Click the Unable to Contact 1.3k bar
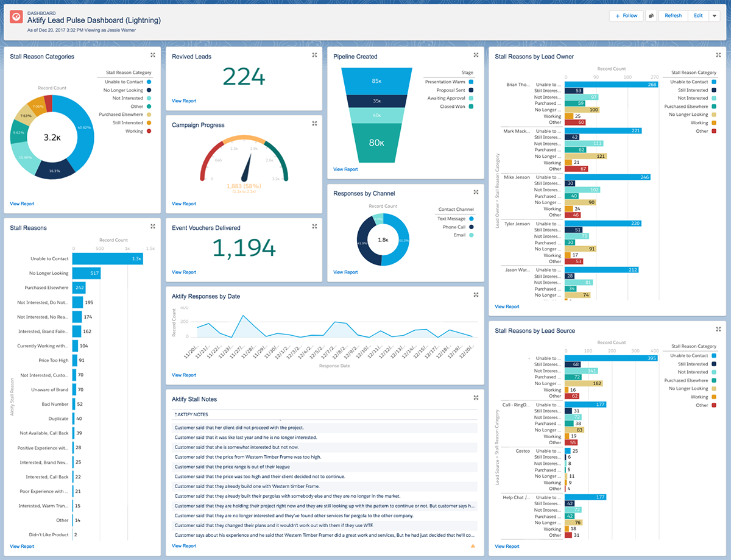This screenshot has height=560, width=731. tap(108, 258)
